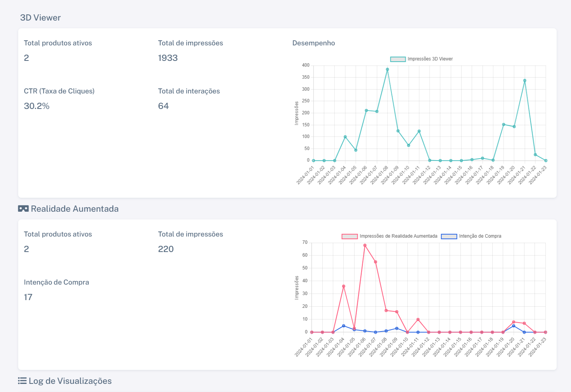Click the VR headset icon beside Realidade Aumentada
Viewport: 571px width, 392px height.
click(23, 209)
